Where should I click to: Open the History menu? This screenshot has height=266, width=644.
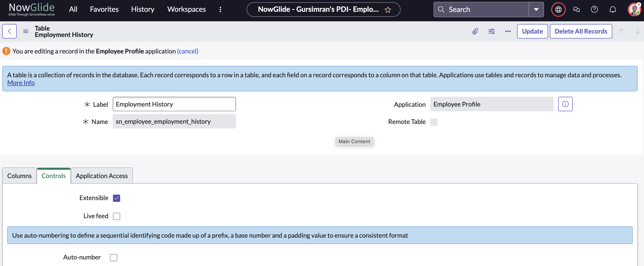[x=143, y=10]
